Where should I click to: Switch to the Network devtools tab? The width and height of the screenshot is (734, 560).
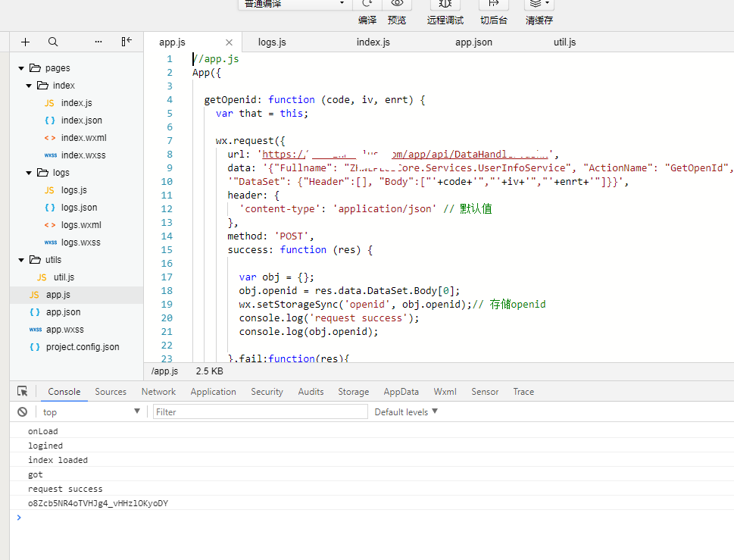tap(158, 392)
